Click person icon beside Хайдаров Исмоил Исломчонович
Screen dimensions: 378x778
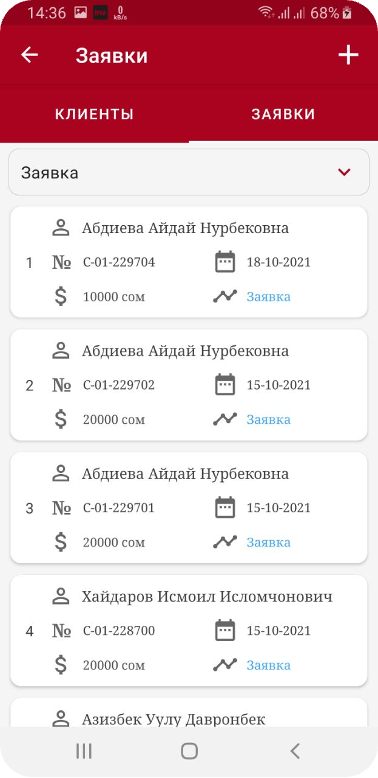pos(61,596)
